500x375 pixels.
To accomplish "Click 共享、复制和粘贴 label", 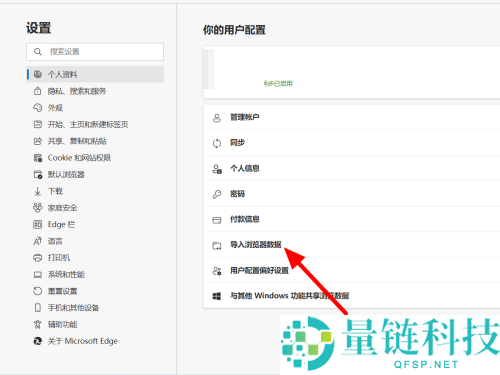I will pyautogui.click(x=77, y=141).
